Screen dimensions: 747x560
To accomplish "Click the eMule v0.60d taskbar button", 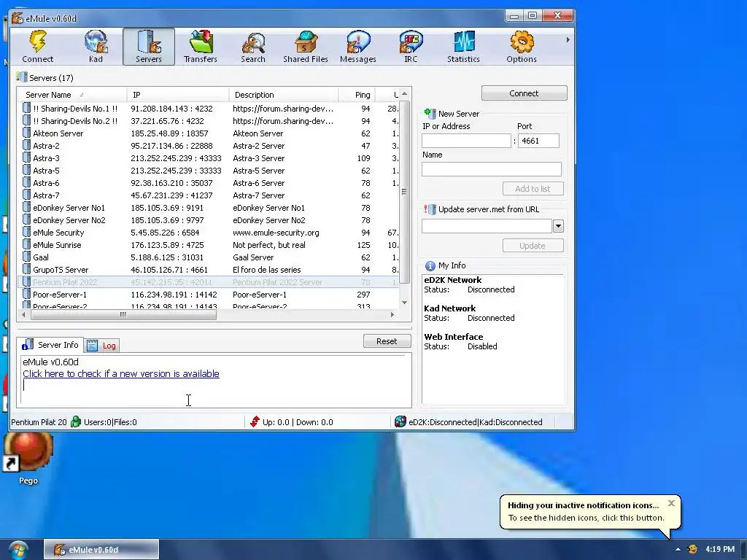I will 101,550.
